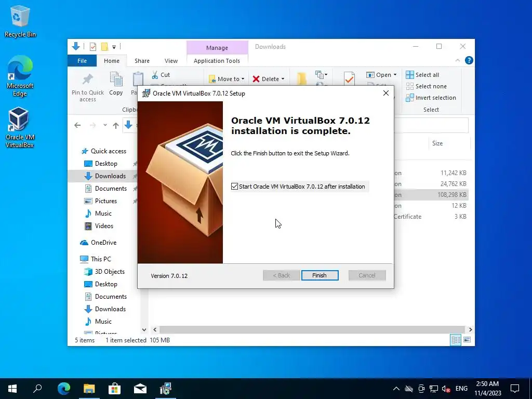
Task: Click navigation pane scroll down arrow
Action: pos(144,330)
